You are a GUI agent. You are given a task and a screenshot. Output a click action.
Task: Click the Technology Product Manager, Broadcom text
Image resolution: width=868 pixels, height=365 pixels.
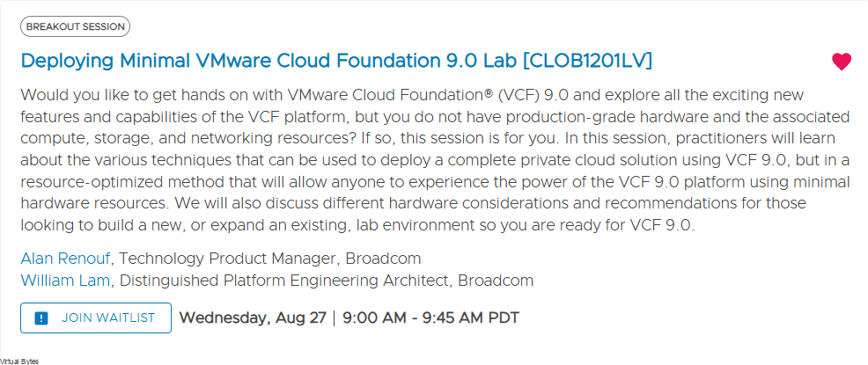pos(270,259)
